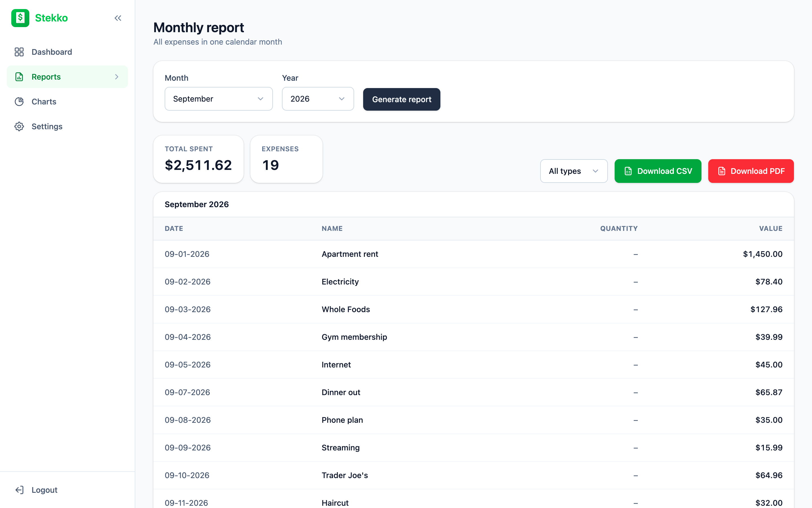The width and height of the screenshot is (812, 508).
Task: Expand the Reports submenu chevron
Action: [117, 76]
